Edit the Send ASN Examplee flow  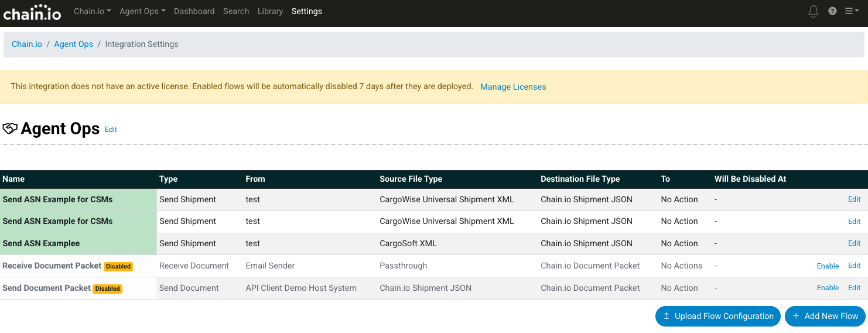coord(854,243)
